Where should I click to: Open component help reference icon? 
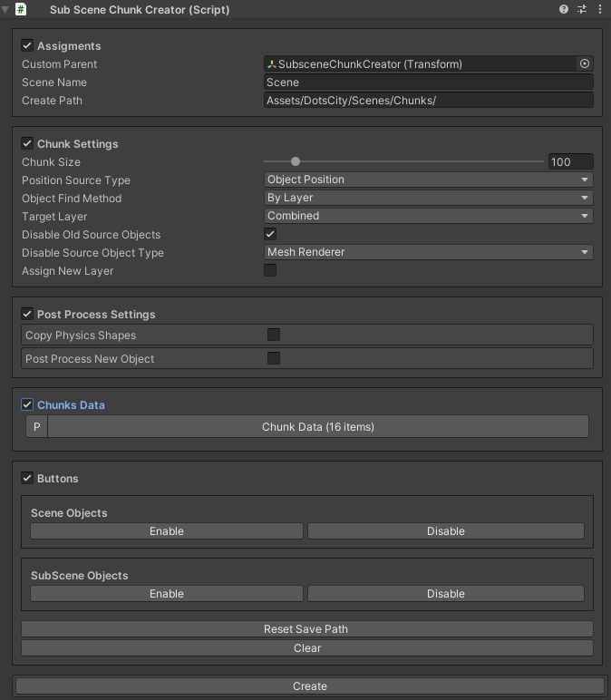pos(564,9)
